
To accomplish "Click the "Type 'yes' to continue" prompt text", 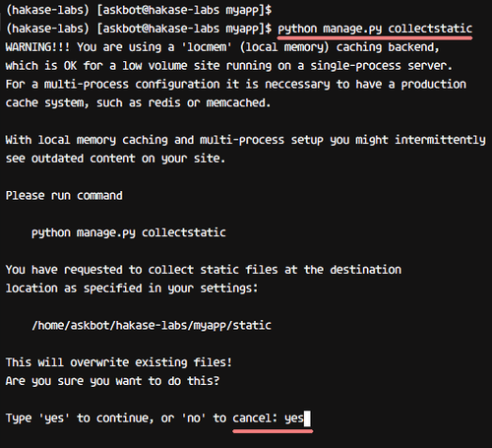I will tap(142, 418).
